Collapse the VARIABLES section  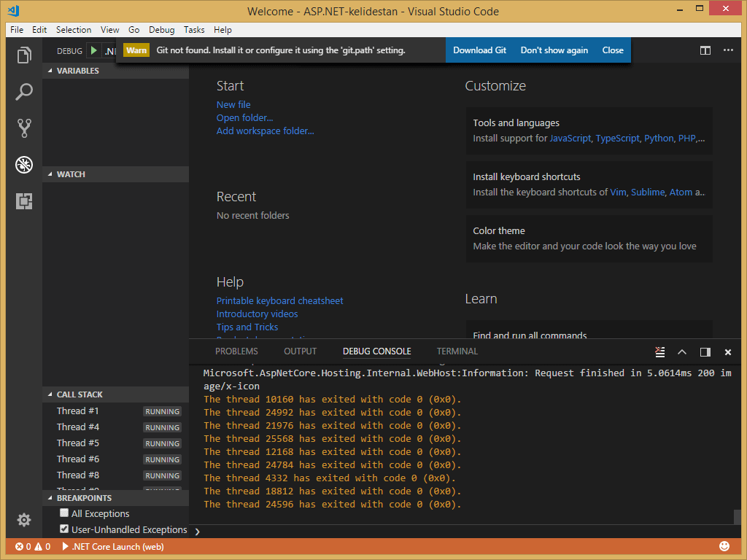[x=116, y=71]
